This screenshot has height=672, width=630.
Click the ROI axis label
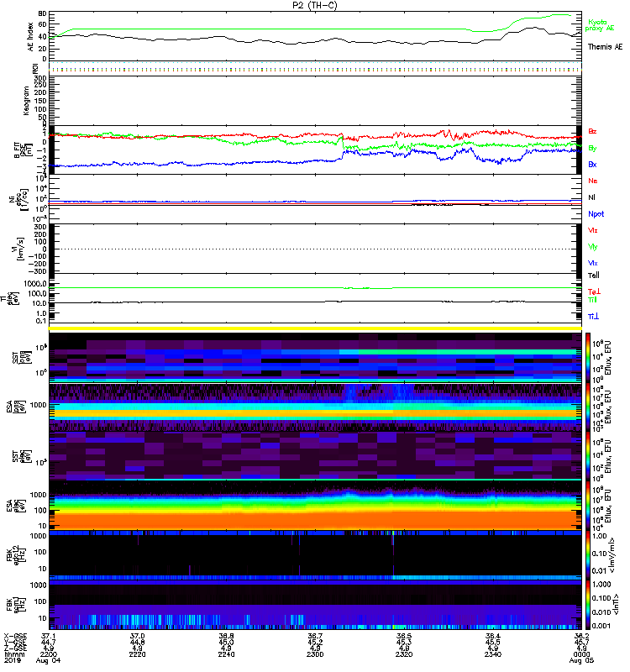pos(35,68)
